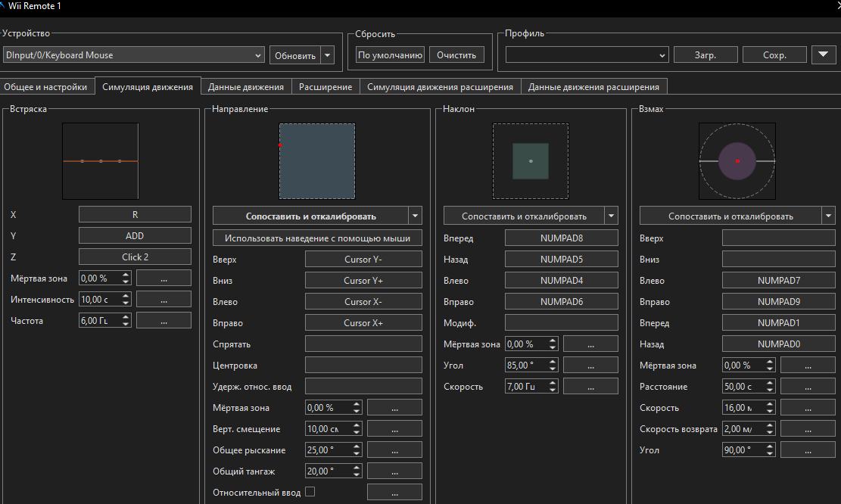Screen dimensions: 841x504
Task: Select the Расширение tab
Action: point(325,87)
